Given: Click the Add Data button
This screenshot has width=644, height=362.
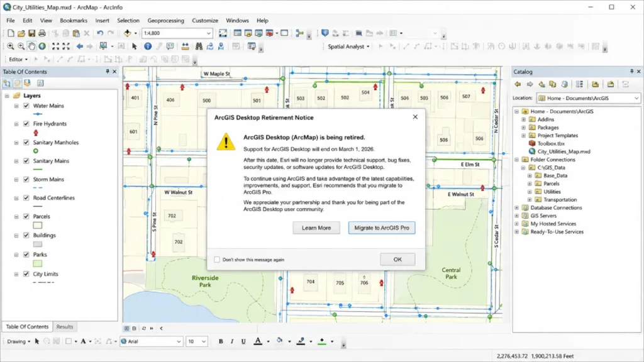Looking at the screenshot, I should (128, 33).
